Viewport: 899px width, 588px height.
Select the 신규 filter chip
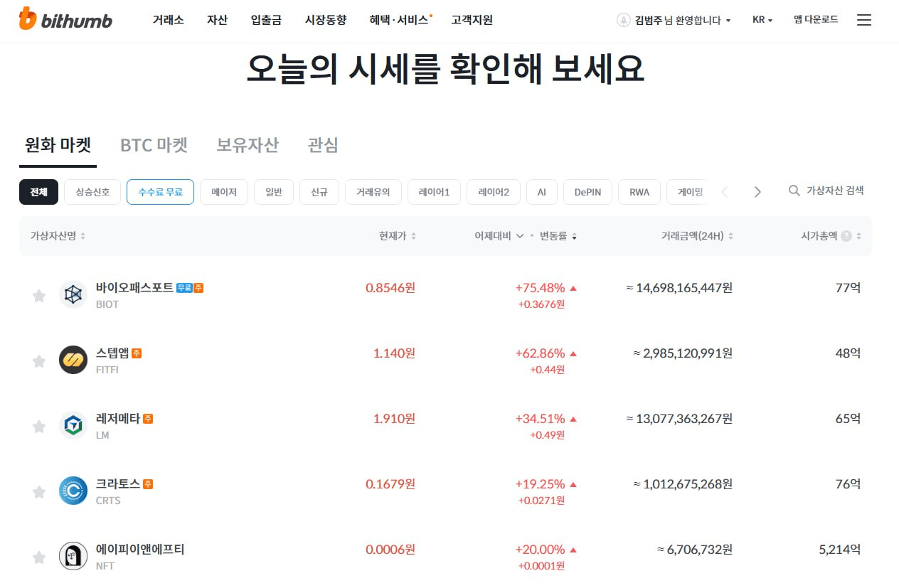pos(319,192)
